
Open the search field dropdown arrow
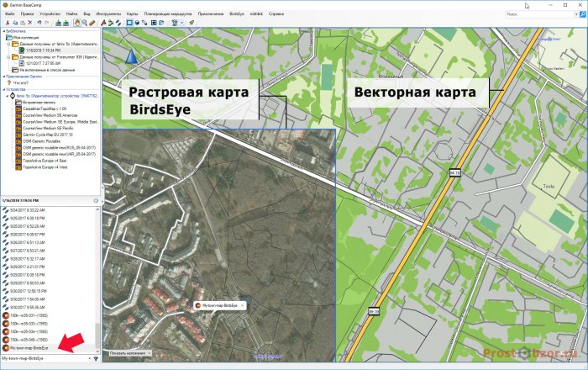576,14
